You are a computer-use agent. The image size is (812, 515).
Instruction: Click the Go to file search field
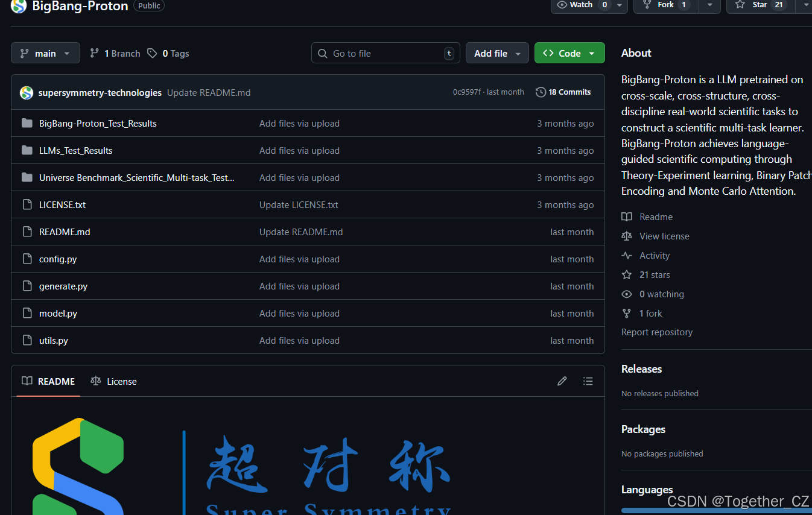pyautogui.click(x=385, y=53)
